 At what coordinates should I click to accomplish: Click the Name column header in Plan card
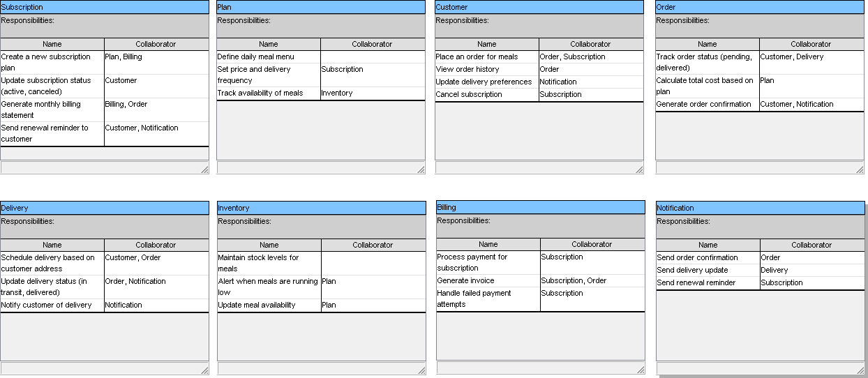pos(269,44)
